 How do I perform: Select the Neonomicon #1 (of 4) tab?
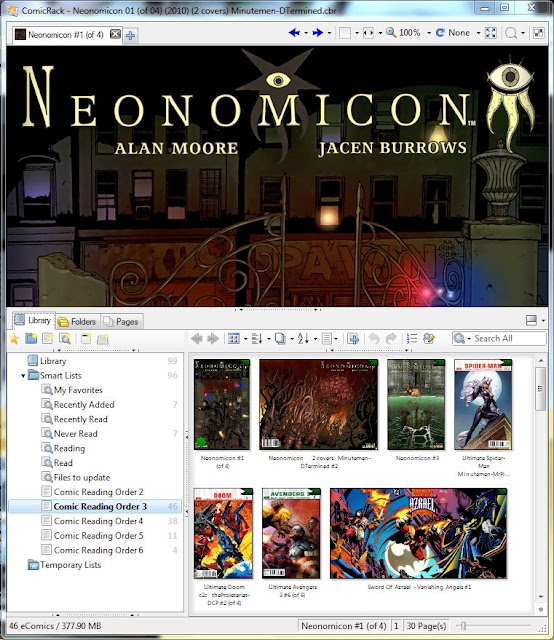[65, 35]
